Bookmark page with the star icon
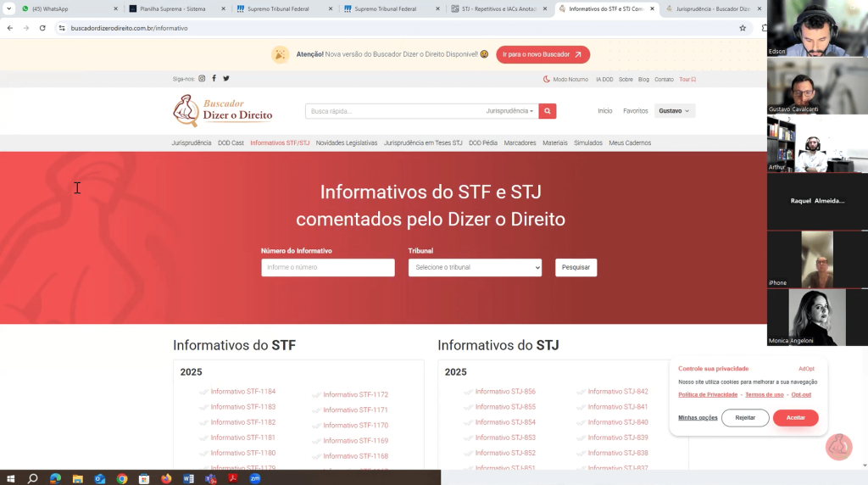This screenshot has height=485, width=868. coord(743,28)
